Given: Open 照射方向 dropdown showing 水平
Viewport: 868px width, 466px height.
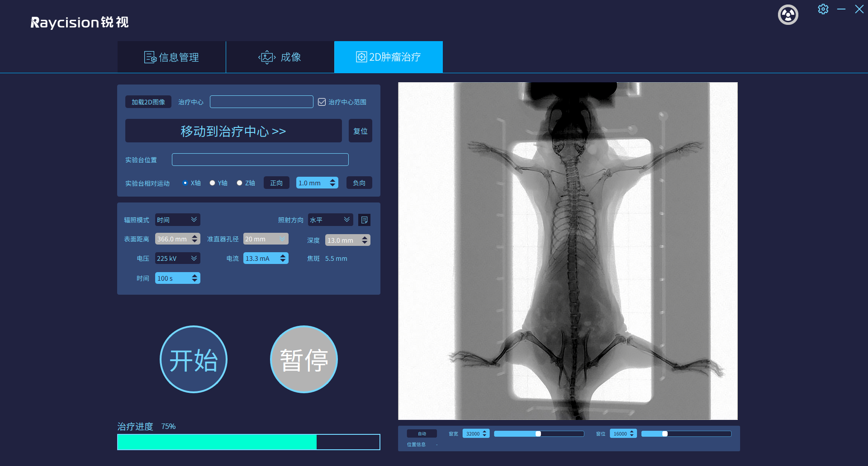Looking at the screenshot, I should (x=331, y=220).
